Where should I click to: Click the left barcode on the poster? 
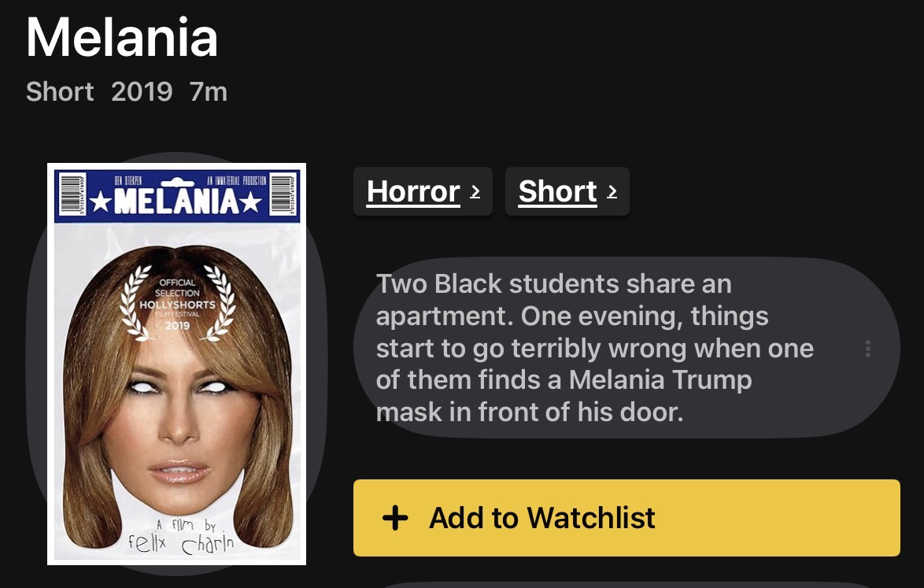(72, 194)
